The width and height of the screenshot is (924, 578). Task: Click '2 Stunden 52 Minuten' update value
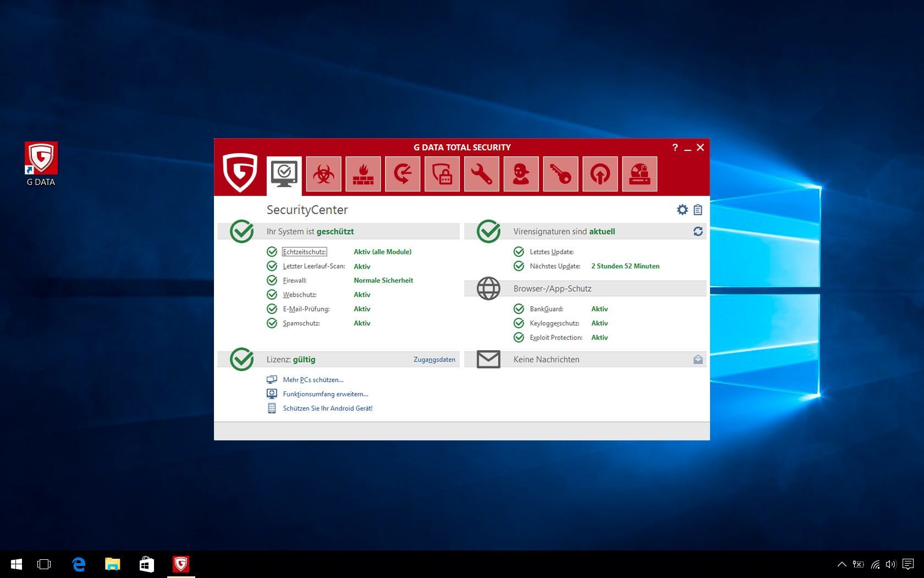click(625, 266)
